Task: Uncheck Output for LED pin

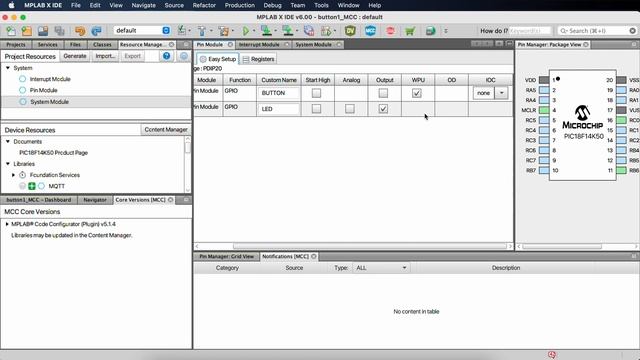Action: click(x=383, y=109)
